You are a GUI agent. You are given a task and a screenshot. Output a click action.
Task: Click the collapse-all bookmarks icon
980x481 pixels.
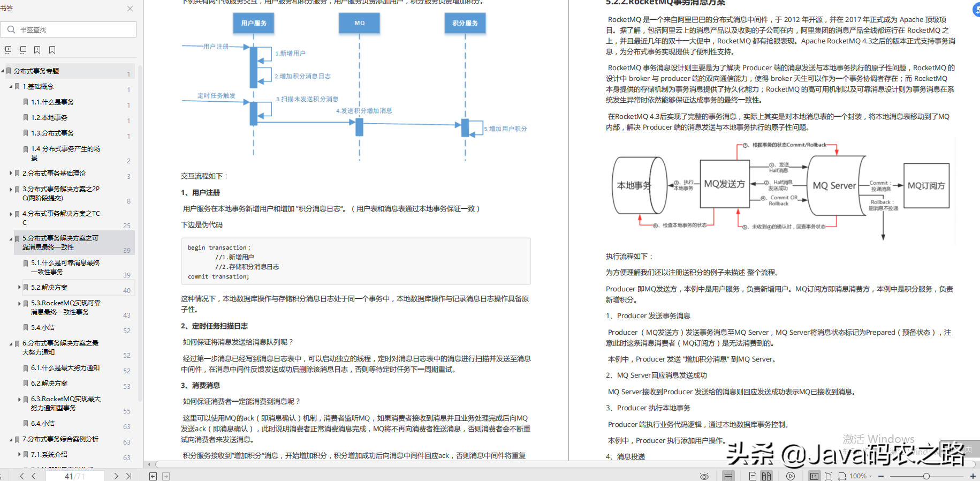(x=22, y=50)
